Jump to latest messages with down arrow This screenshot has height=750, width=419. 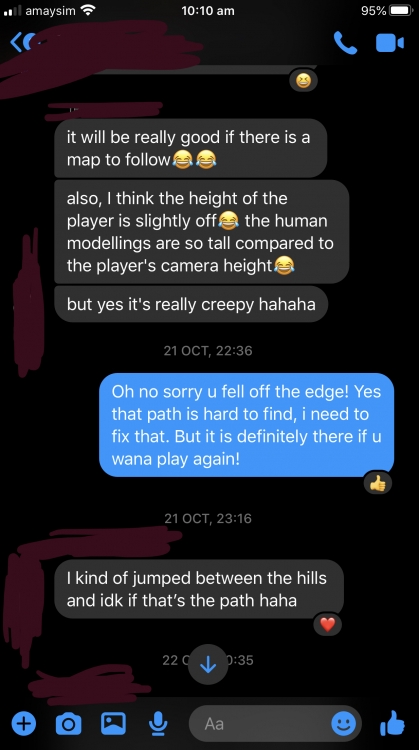click(208, 665)
